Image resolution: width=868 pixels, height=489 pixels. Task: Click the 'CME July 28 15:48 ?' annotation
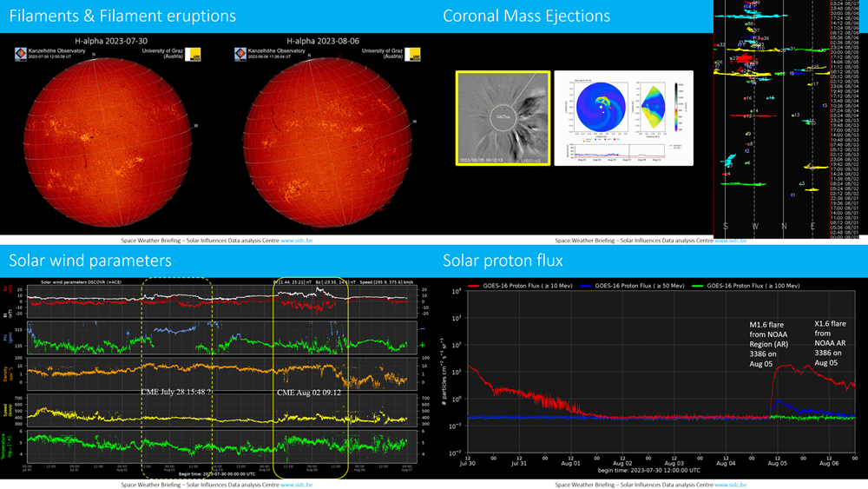click(177, 392)
